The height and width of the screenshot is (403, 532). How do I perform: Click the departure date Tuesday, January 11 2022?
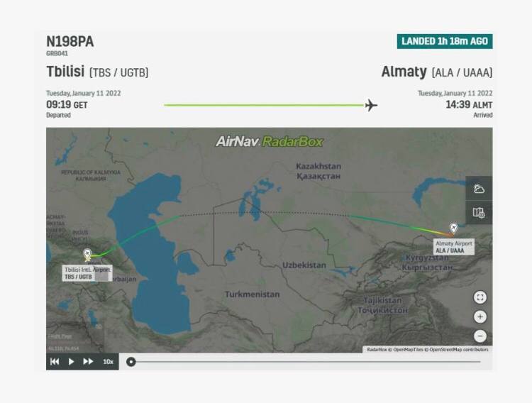pyautogui.click(x=84, y=93)
